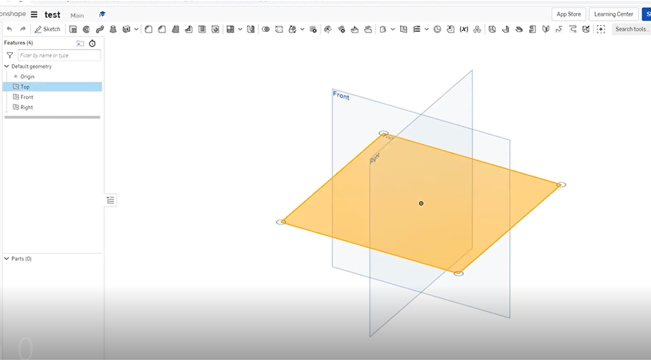Focus the Filter by name or type field
This screenshot has width=651, height=360.
coord(59,55)
